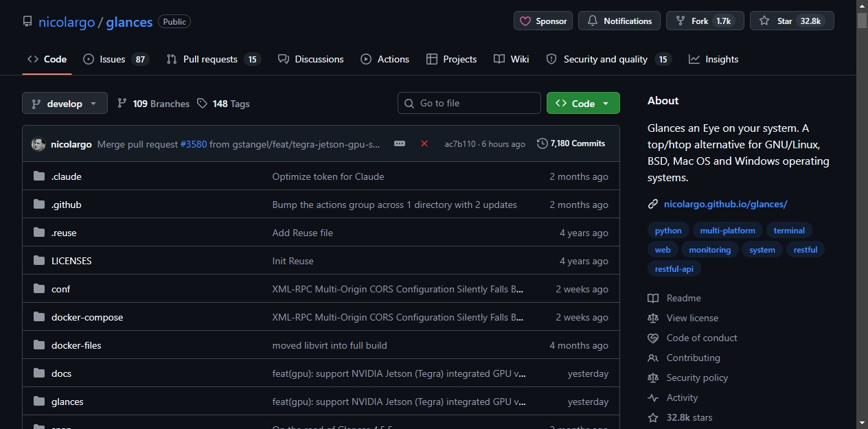This screenshot has height=429, width=868.
Task: Open the Pull requests tab
Action: coord(214,59)
